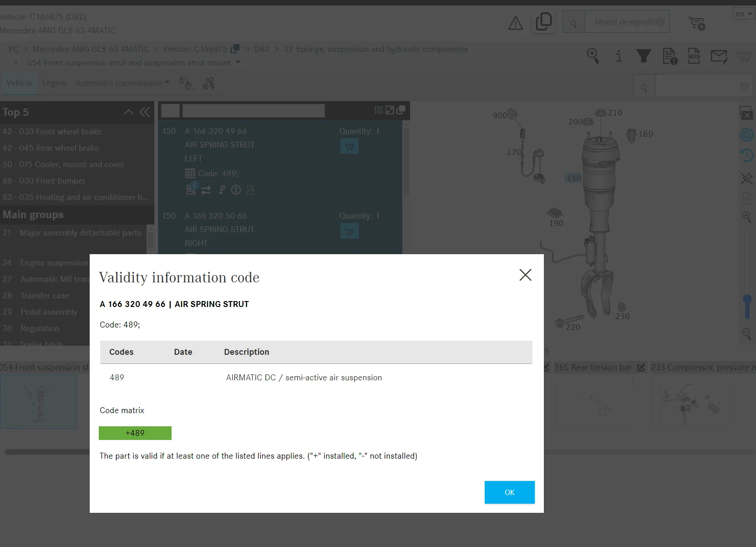The image size is (756, 547).
Task: Click the PC breadcrumb link
Action: pos(14,49)
